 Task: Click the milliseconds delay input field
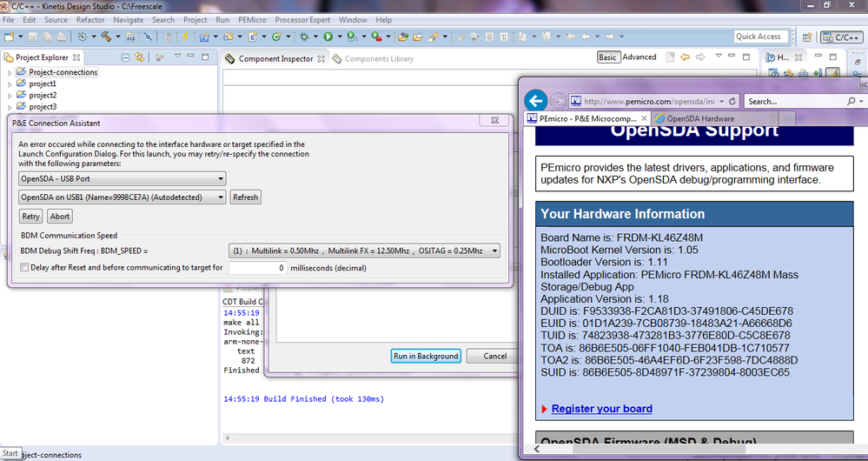pos(257,268)
